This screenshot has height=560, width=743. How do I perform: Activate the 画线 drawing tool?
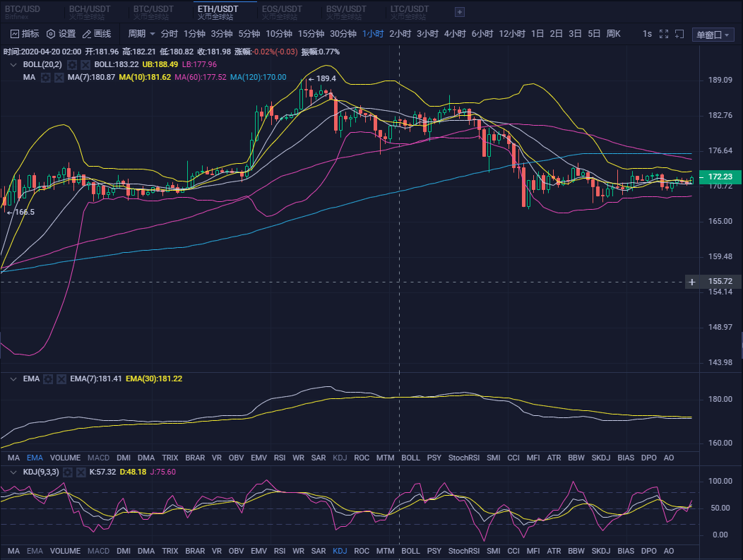[x=87, y=34]
